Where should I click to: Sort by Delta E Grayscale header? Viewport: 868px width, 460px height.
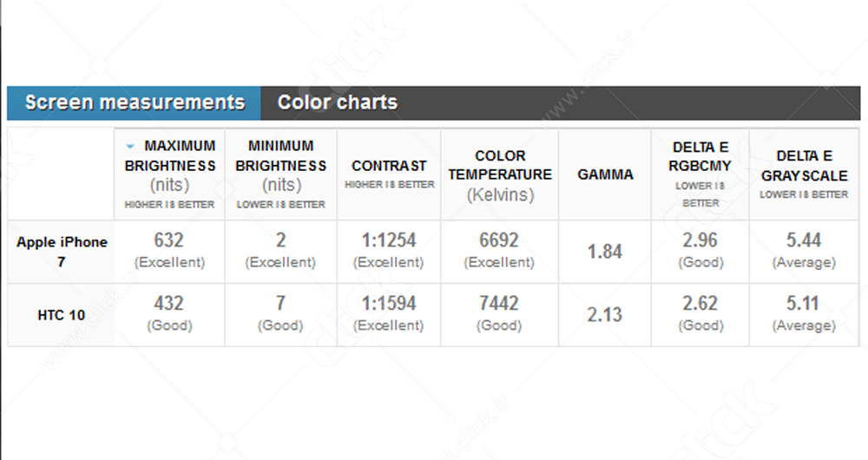pyautogui.click(x=804, y=165)
